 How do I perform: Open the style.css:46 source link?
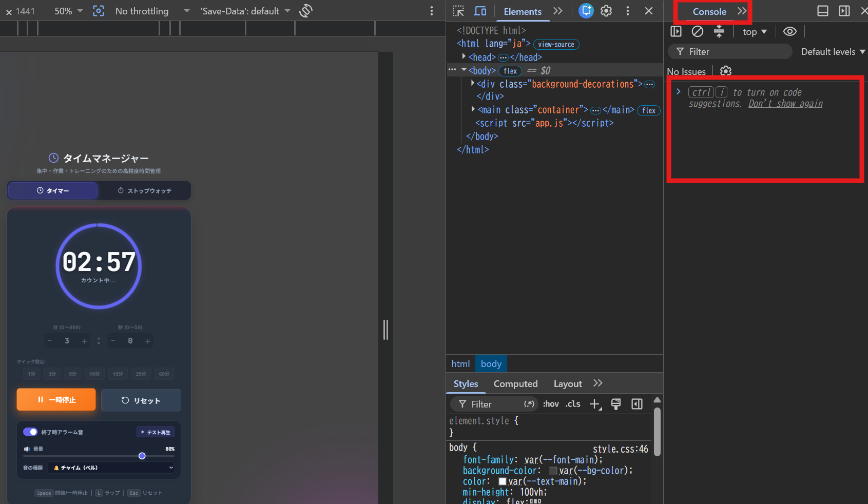(620, 449)
